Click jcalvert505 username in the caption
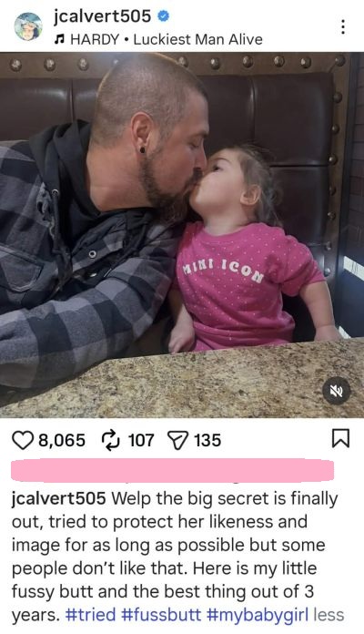The height and width of the screenshot is (634, 364). (x=58, y=498)
